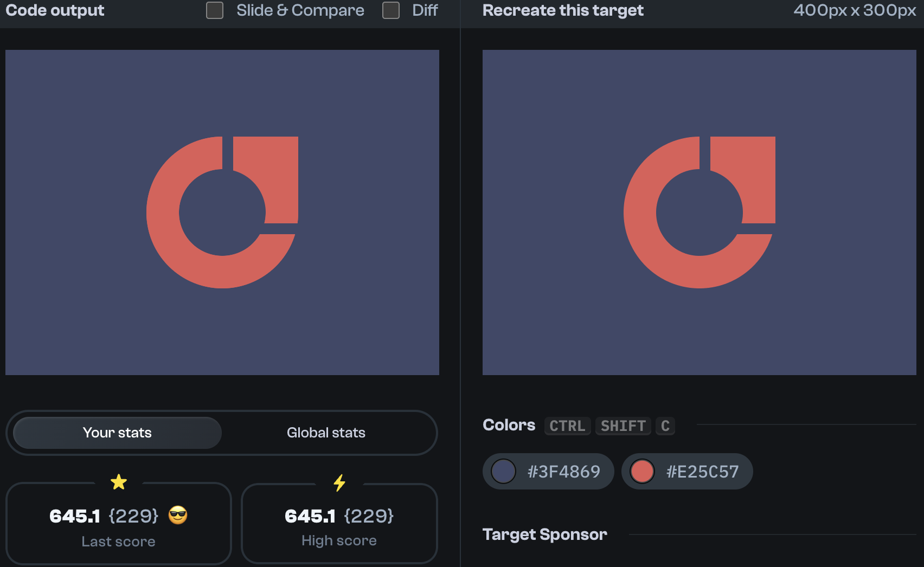Select the #3F4869 color swatch

548,471
